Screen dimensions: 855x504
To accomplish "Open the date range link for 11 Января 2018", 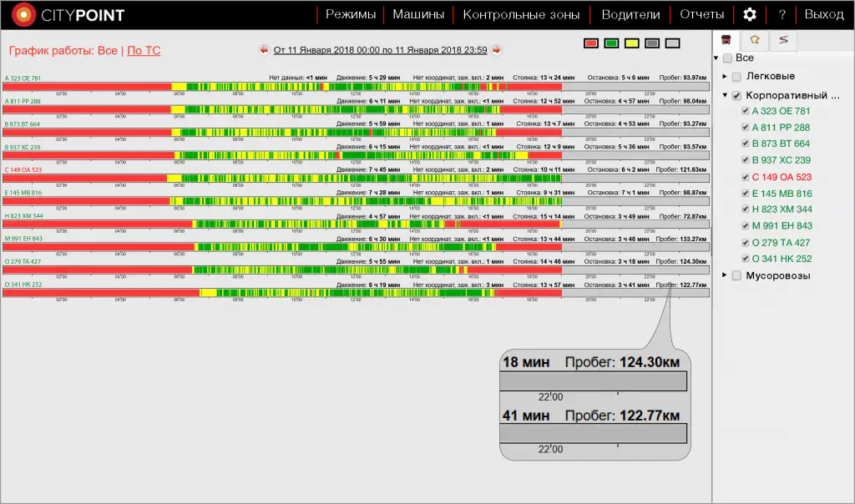I will [380, 50].
